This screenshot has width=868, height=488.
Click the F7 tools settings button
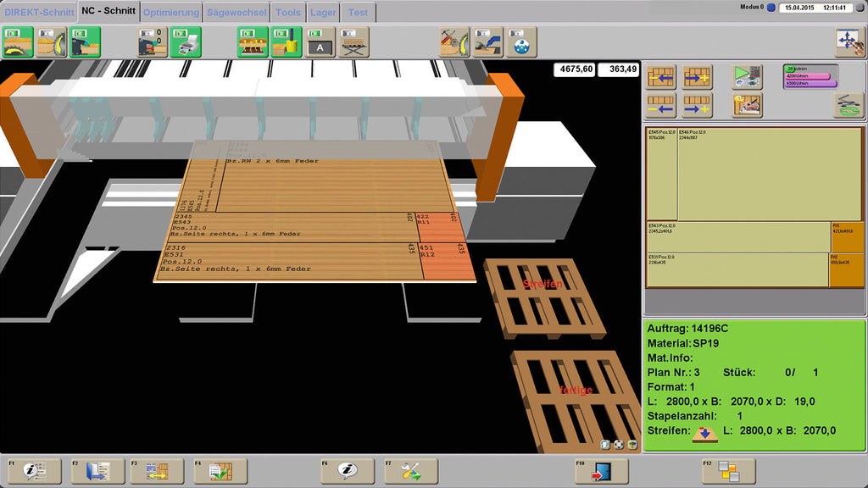click(411, 471)
